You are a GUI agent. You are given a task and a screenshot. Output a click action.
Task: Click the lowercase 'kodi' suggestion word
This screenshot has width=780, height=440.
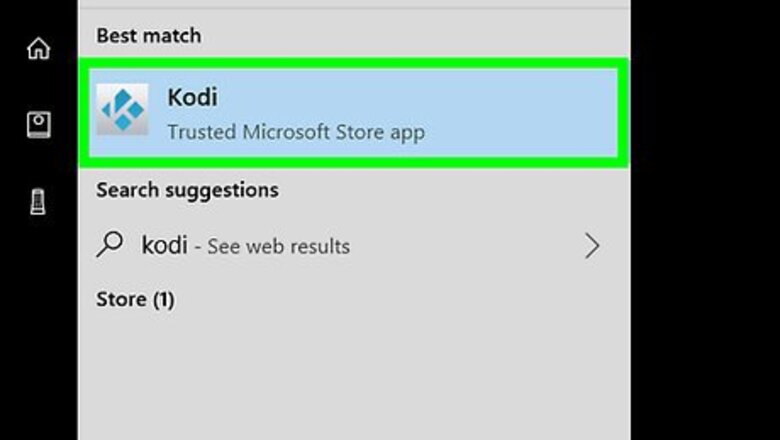163,246
